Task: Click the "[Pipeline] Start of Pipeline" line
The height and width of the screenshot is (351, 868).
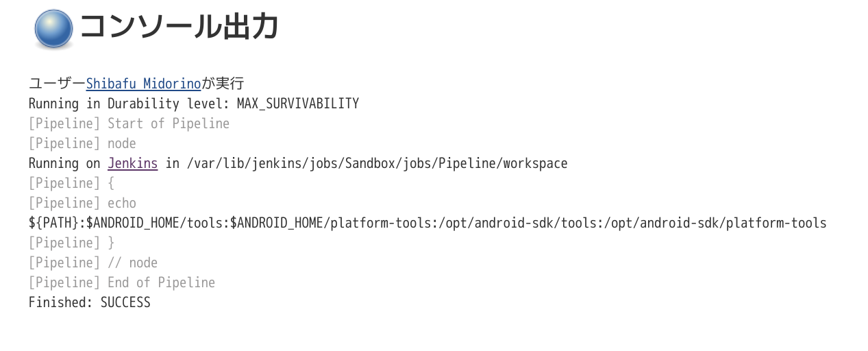Action: tap(129, 123)
